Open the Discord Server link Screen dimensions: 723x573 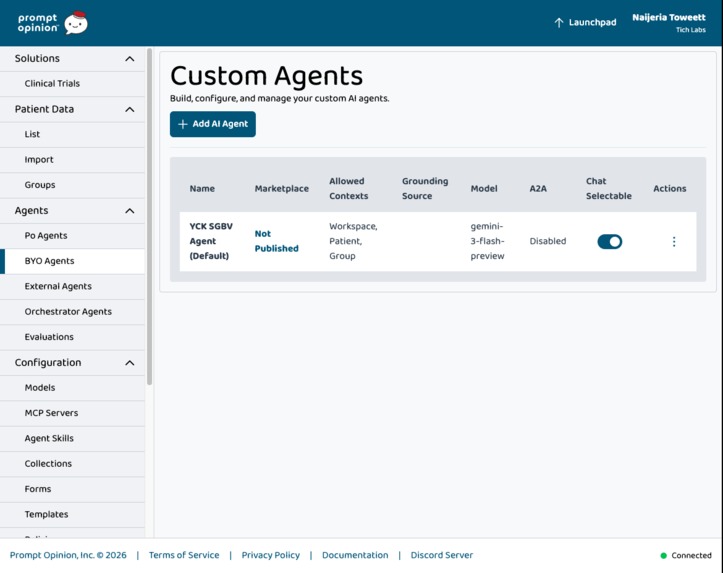tap(442, 555)
